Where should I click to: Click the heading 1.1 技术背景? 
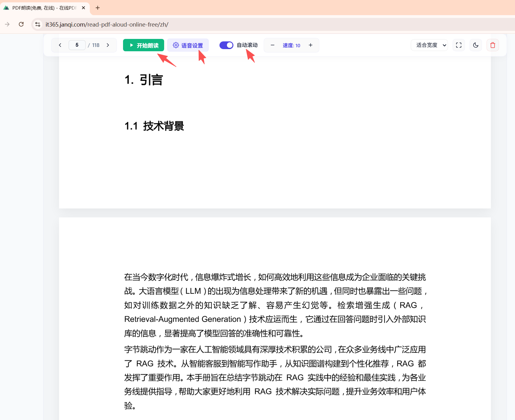(x=154, y=126)
